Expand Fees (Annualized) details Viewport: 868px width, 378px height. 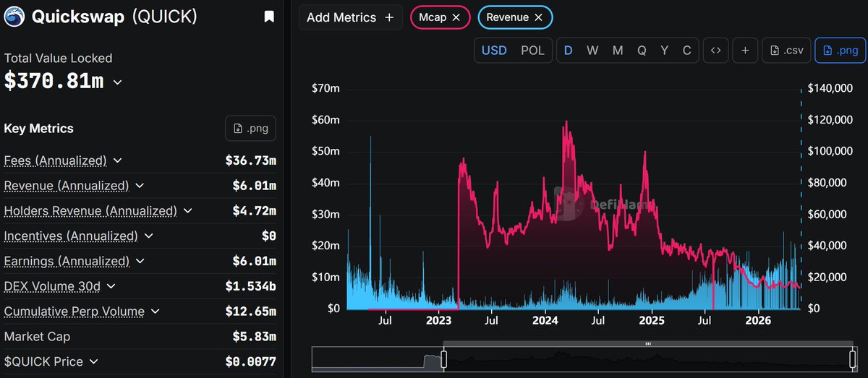coord(117,160)
